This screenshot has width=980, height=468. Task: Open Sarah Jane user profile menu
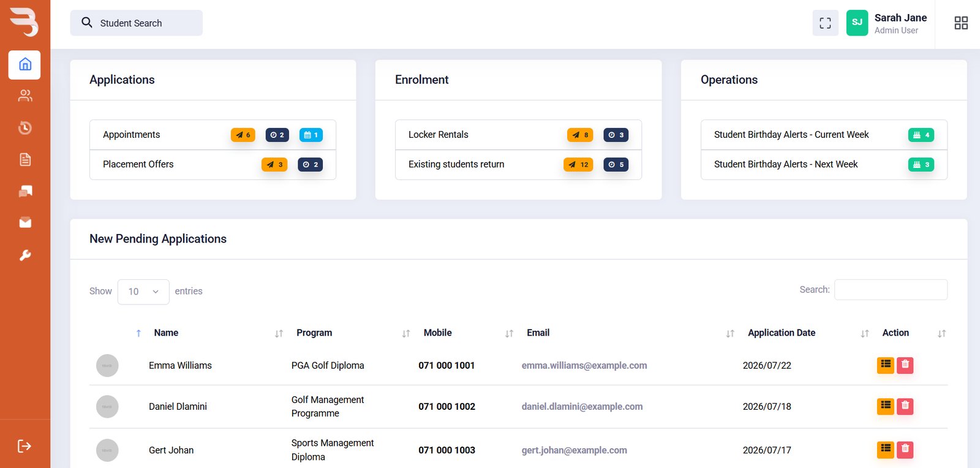886,23
